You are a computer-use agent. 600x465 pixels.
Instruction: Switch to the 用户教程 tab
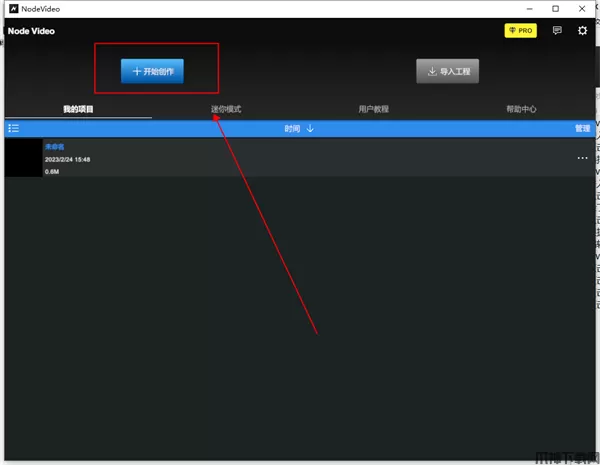pos(373,109)
